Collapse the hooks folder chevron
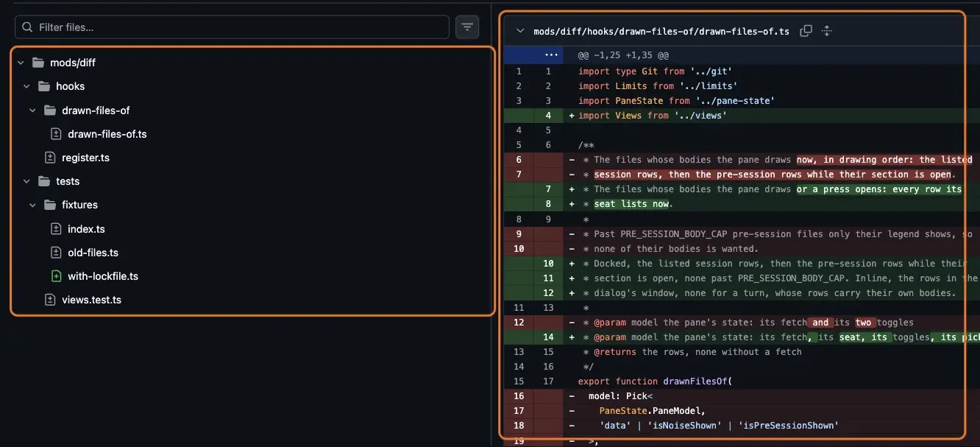The height and width of the screenshot is (447, 980). [x=26, y=86]
